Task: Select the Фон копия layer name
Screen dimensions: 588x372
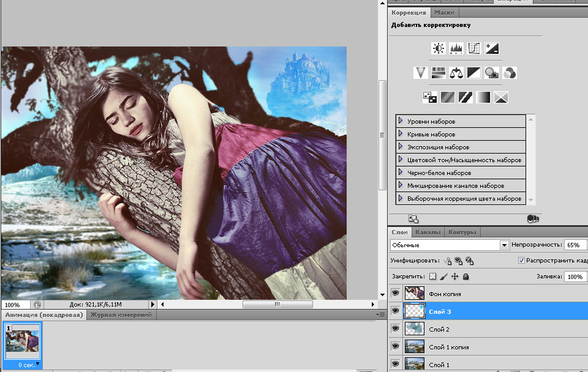Action: (445, 294)
